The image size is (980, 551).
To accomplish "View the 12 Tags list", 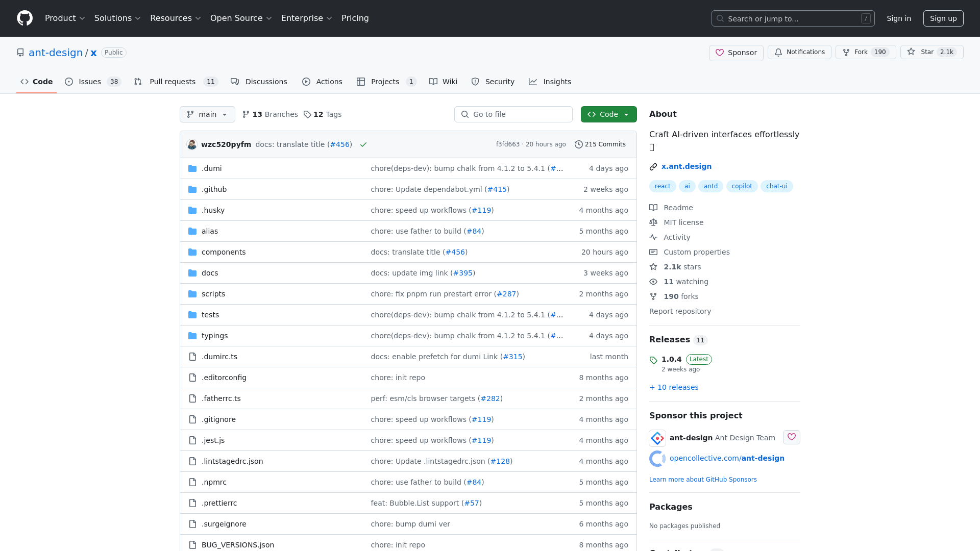I will [323, 114].
